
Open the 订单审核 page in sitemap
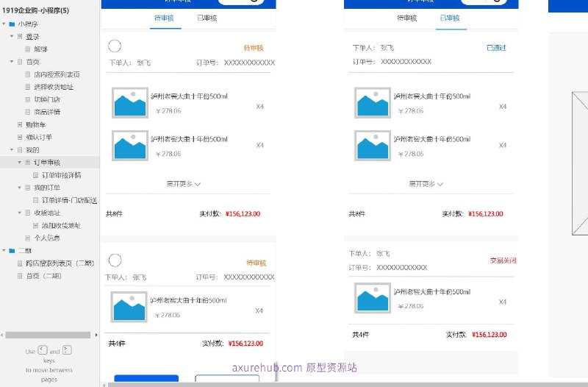click(x=47, y=163)
